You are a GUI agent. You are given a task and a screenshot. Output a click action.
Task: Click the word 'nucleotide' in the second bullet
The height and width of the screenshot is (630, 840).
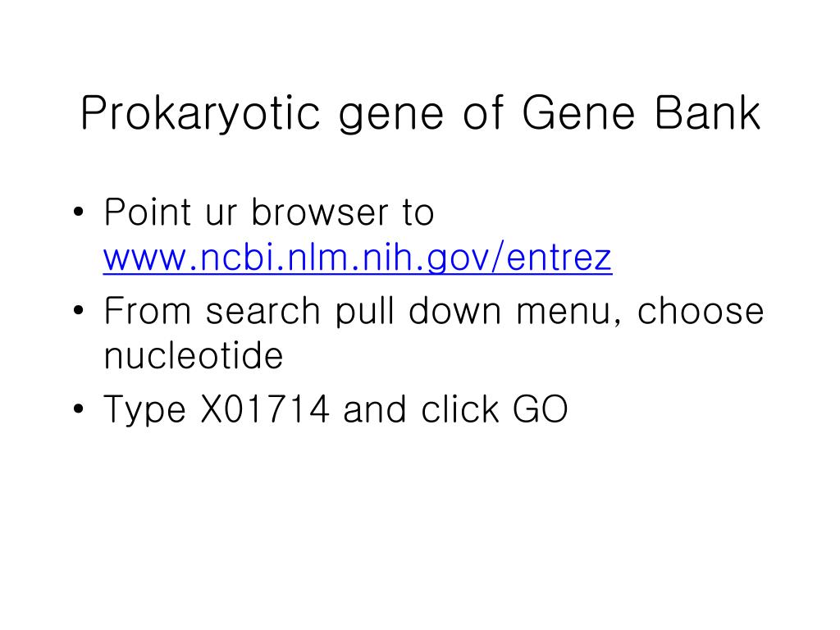(x=194, y=356)
